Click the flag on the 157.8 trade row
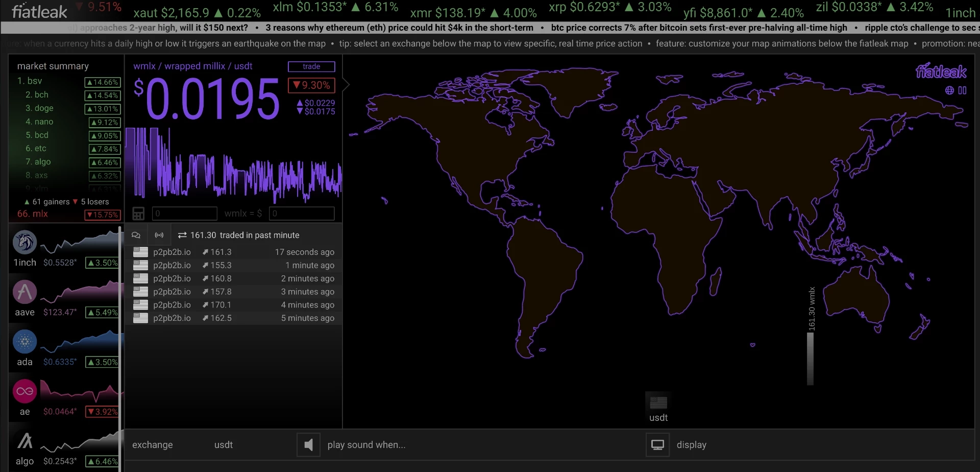This screenshot has width=980, height=472. [x=140, y=292]
